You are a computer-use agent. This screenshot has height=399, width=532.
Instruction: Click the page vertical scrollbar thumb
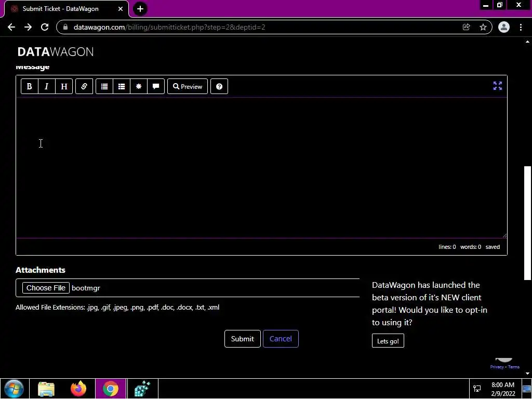(x=527, y=223)
